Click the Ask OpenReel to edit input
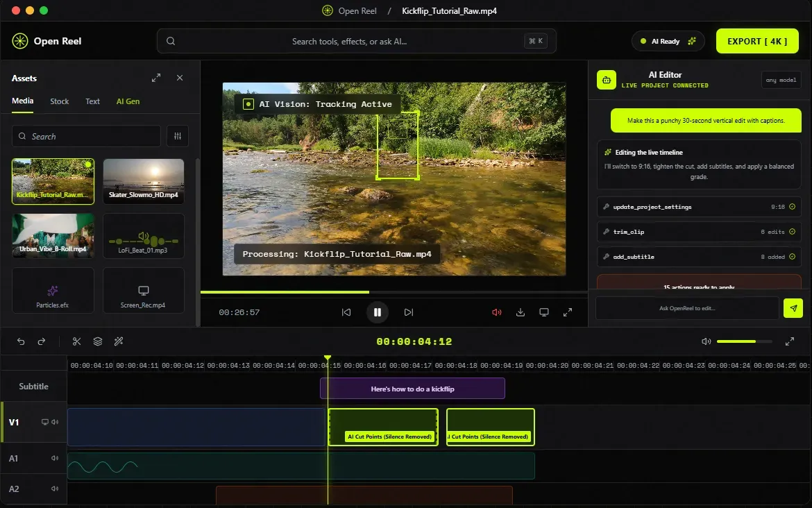The width and height of the screenshot is (812, 508). point(687,308)
